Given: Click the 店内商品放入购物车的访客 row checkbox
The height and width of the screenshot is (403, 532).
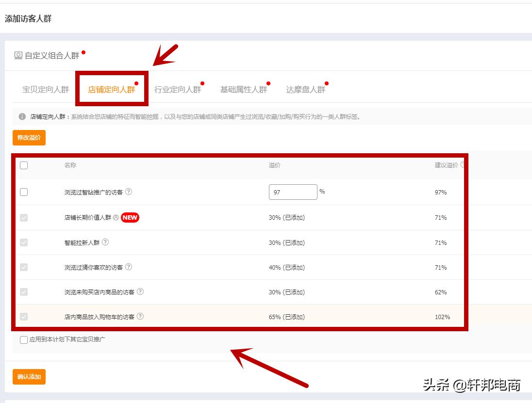Looking at the screenshot, I should pyautogui.click(x=24, y=317).
